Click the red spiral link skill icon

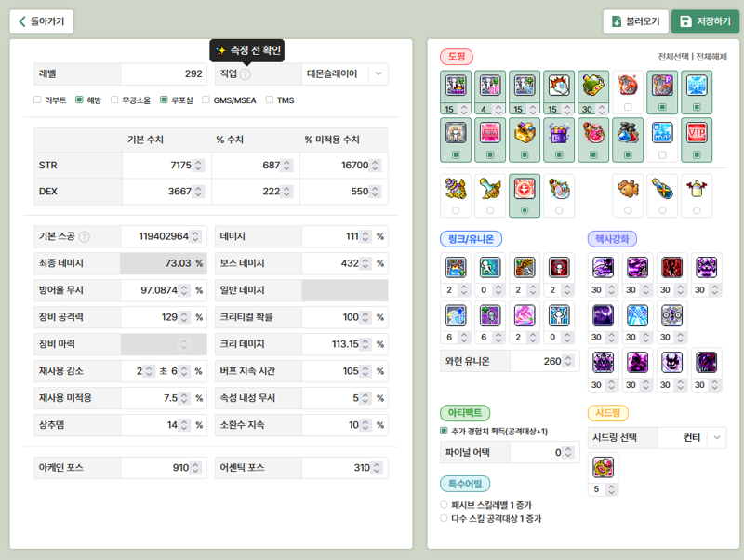559,267
